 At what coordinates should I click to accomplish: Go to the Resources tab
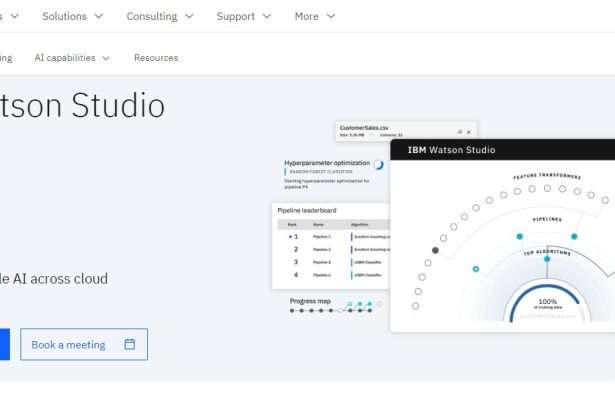[156, 58]
